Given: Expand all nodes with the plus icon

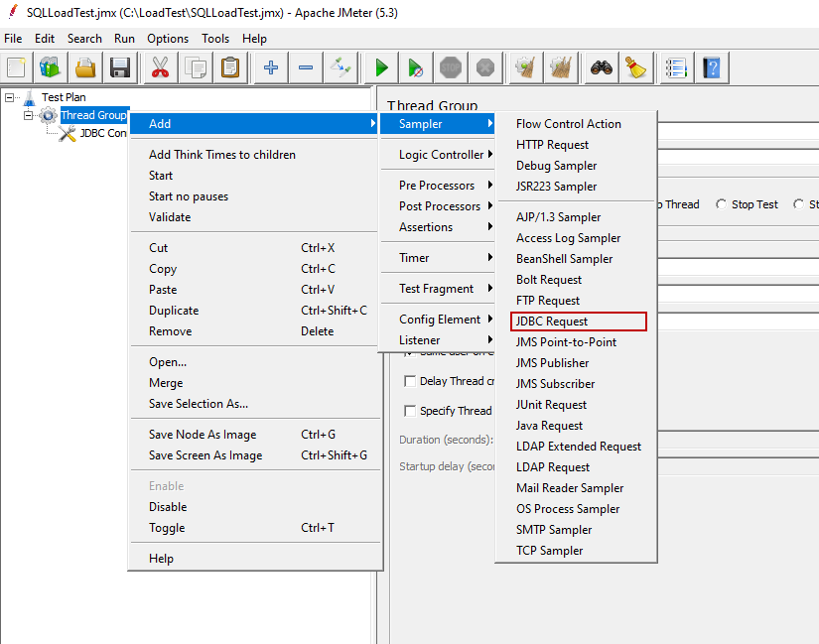Looking at the screenshot, I should (x=271, y=67).
